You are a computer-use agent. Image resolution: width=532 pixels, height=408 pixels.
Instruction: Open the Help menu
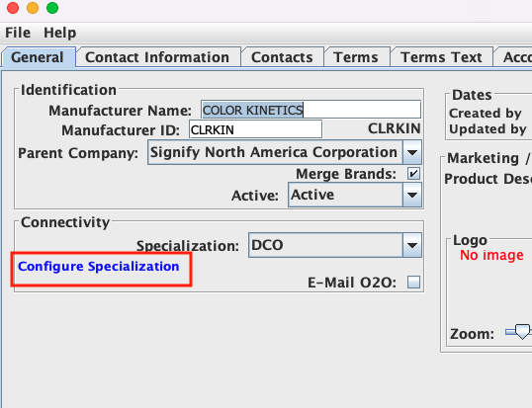tap(60, 33)
